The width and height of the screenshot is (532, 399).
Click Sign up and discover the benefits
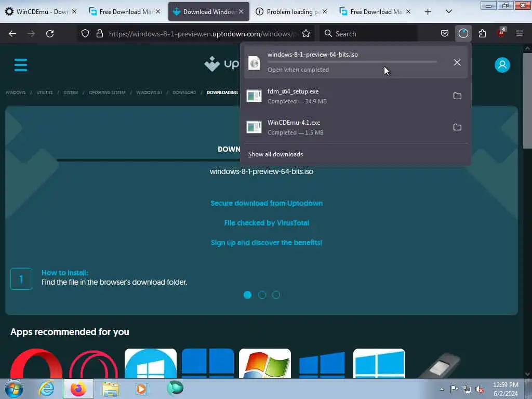point(267,243)
